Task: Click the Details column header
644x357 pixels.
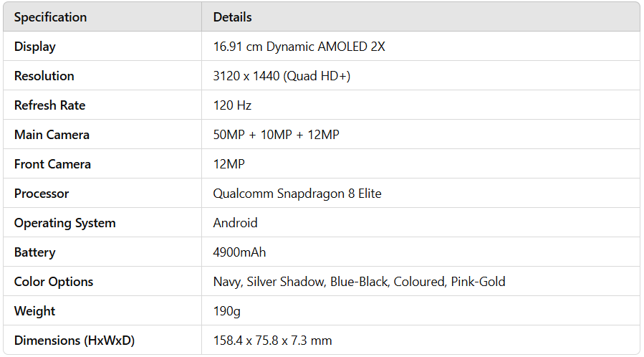Action: coord(232,17)
